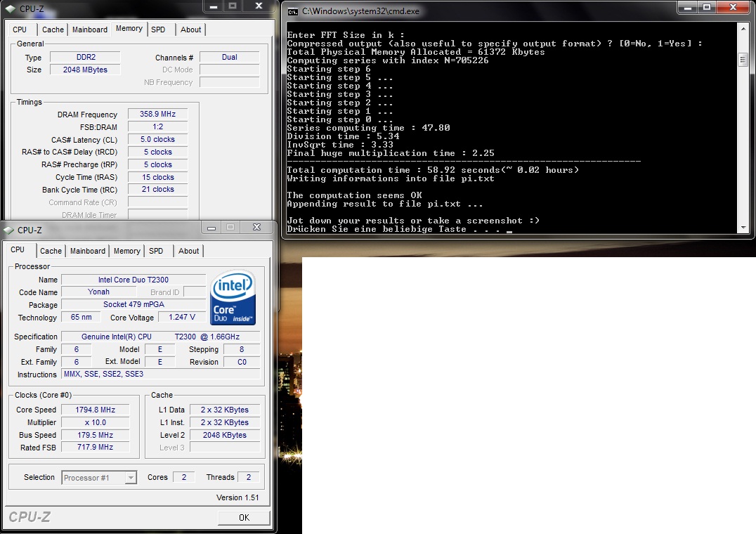Viewport: 756px width, 534px height.
Task: Click the C0 revision value
Action: [242, 362]
